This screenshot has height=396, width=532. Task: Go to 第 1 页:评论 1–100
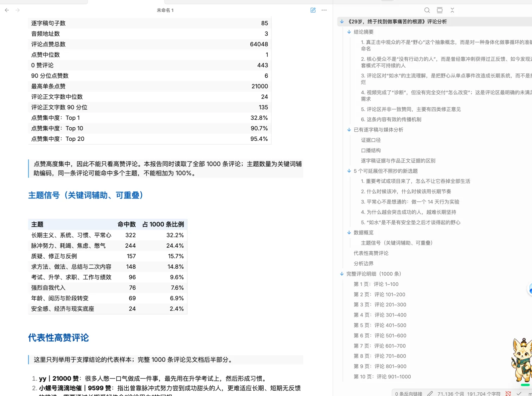point(376,284)
